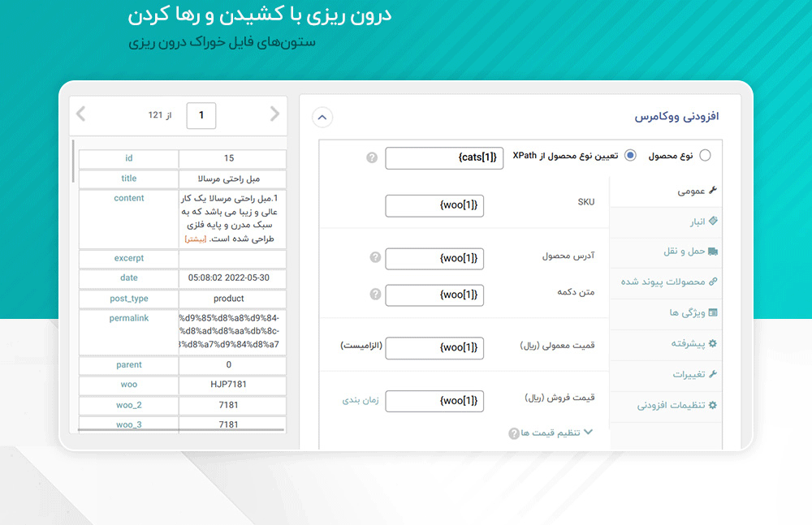812x525 pixels.
Task: Click the tag icon next to انبار
Action: click(713, 221)
